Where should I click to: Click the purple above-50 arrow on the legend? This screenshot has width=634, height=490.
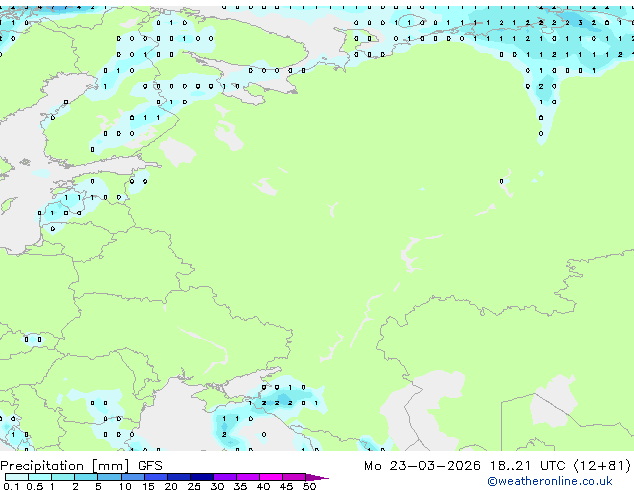pos(317,477)
